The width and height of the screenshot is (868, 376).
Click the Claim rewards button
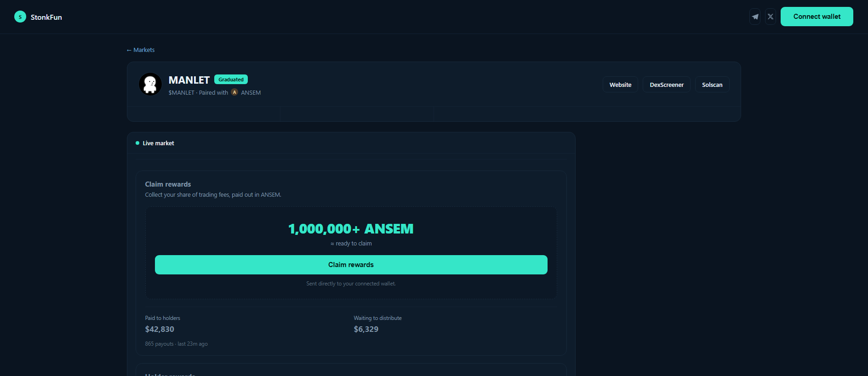(x=351, y=265)
